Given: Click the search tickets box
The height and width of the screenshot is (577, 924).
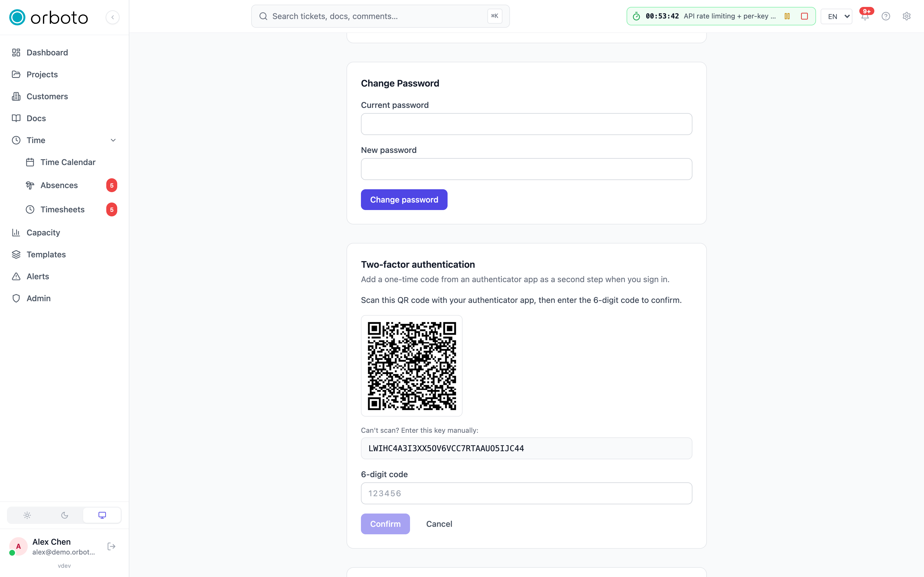Looking at the screenshot, I should (380, 16).
